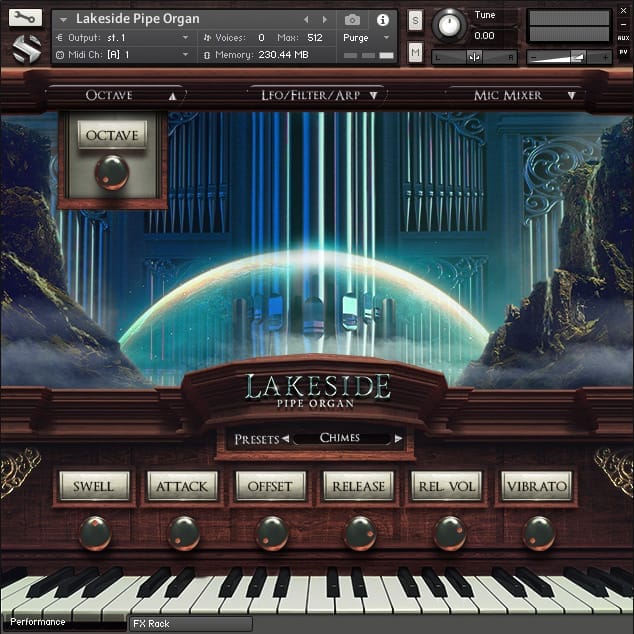This screenshot has width=634, height=634.
Task: Click the Memory icon
Action: [x=207, y=55]
